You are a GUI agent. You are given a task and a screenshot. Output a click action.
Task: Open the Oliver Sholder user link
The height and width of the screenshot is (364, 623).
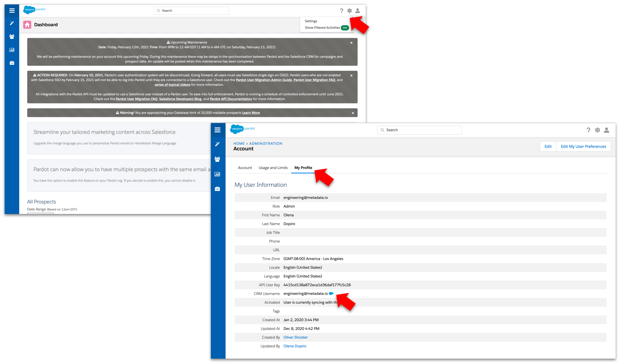click(295, 337)
